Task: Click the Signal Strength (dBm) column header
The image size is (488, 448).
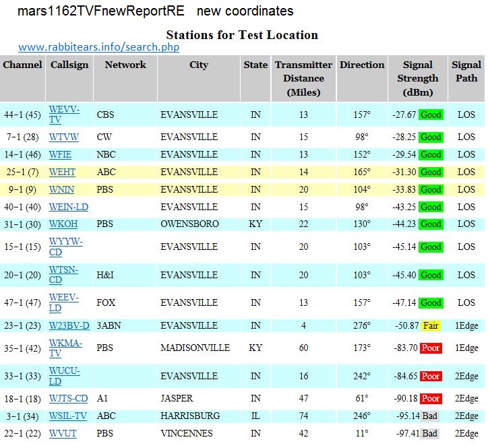Action: 417,78
